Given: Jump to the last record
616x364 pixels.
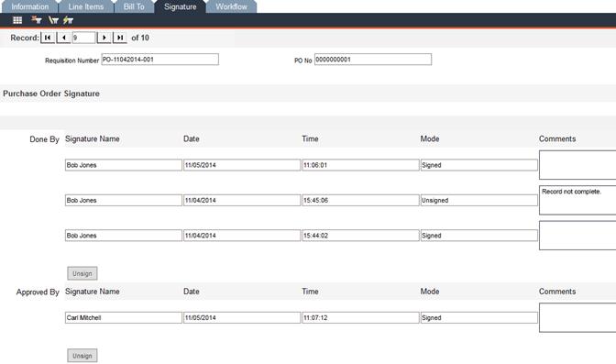Looking at the screenshot, I should [x=120, y=38].
